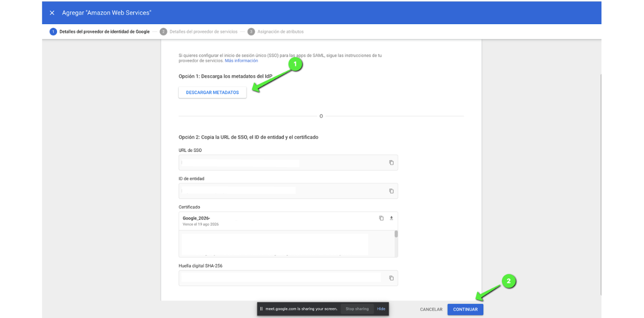Click the text Vence el 19 ago 2026
This screenshot has height=318, width=644.
point(201,224)
